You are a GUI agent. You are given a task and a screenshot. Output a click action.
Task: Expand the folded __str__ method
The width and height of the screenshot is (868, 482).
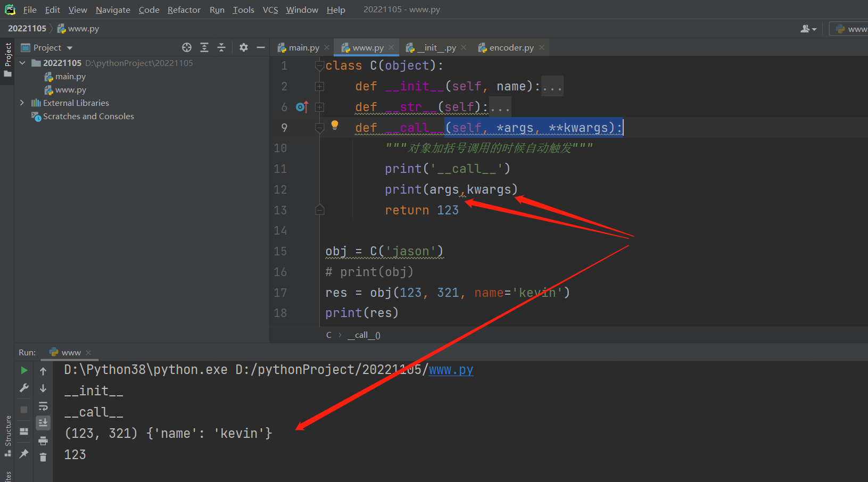click(319, 107)
